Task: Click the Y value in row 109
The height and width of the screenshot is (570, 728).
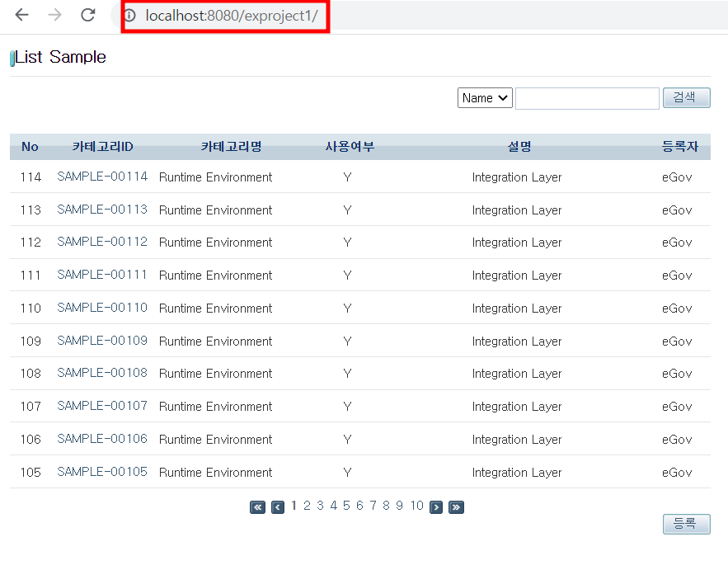Action: coord(347,342)
